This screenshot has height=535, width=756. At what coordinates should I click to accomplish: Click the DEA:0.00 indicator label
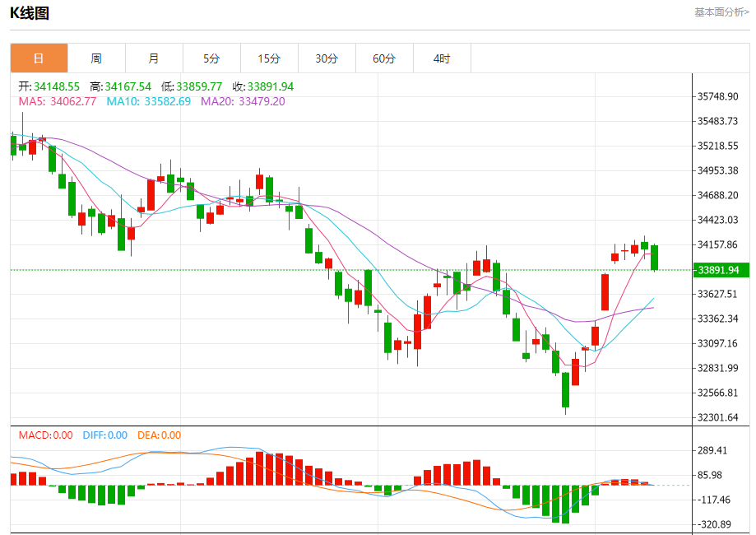pyautogui.click(x=159, y=435)
